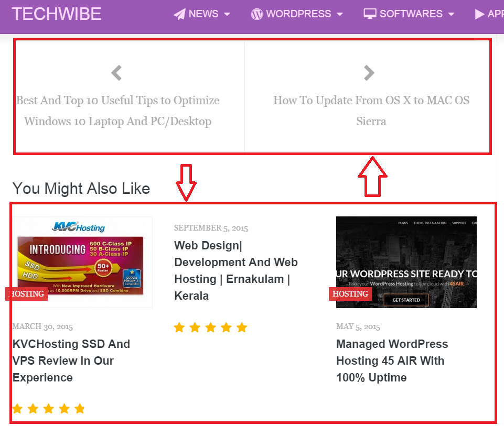Expand the NEWS dropdown caret

tap(227, 14)
